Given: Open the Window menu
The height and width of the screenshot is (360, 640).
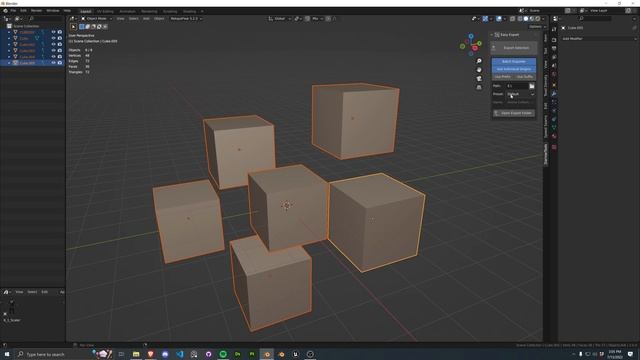Looking at the screenshot, I should pos(53,11).
